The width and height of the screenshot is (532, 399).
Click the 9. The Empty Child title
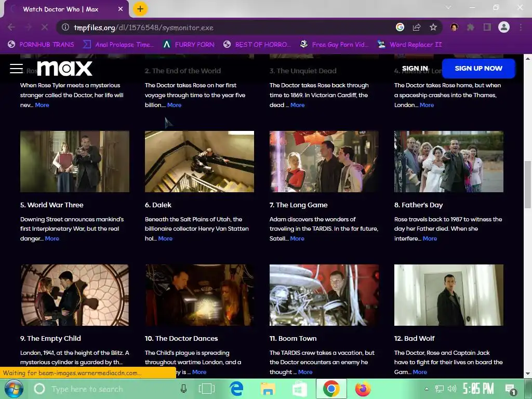(50, 339)
